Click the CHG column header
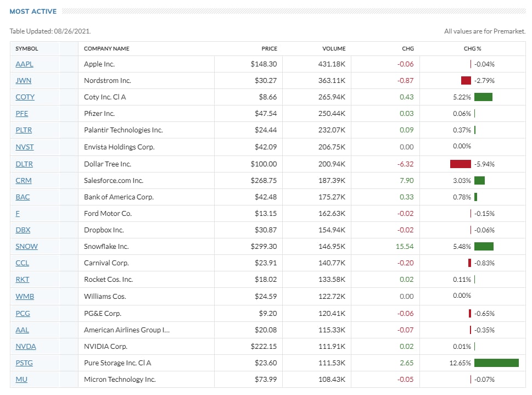The width and height of the screenshot is (532, 395). [408, 48]
